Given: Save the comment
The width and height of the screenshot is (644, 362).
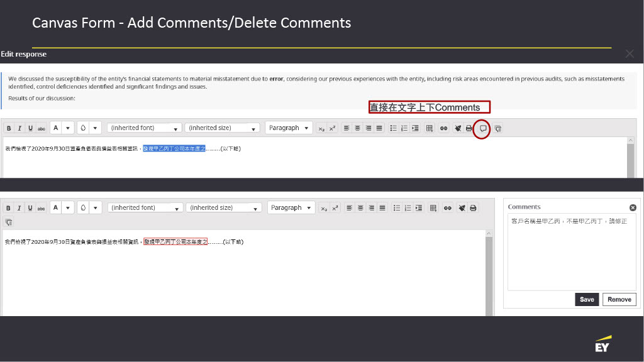Looking at the screenshot, I should [587, 300].
